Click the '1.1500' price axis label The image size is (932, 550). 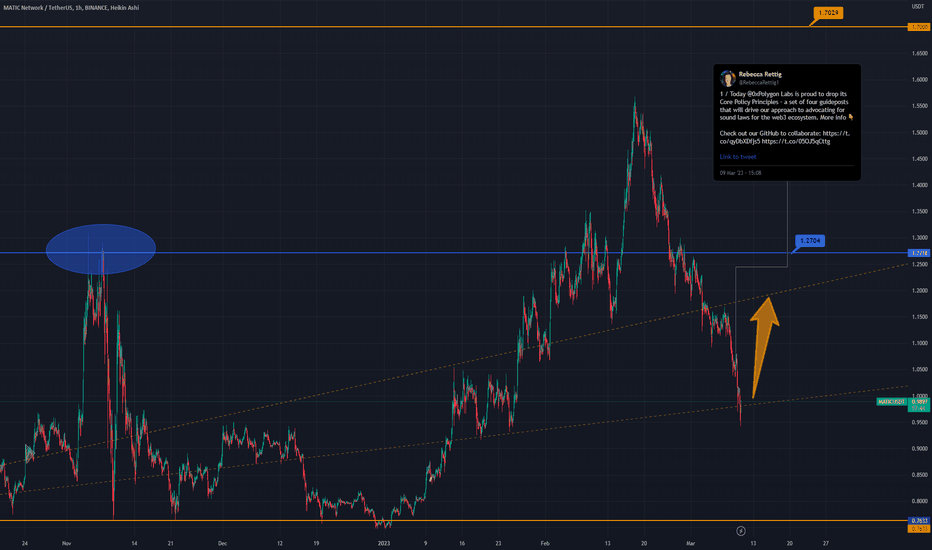(919, 317)
